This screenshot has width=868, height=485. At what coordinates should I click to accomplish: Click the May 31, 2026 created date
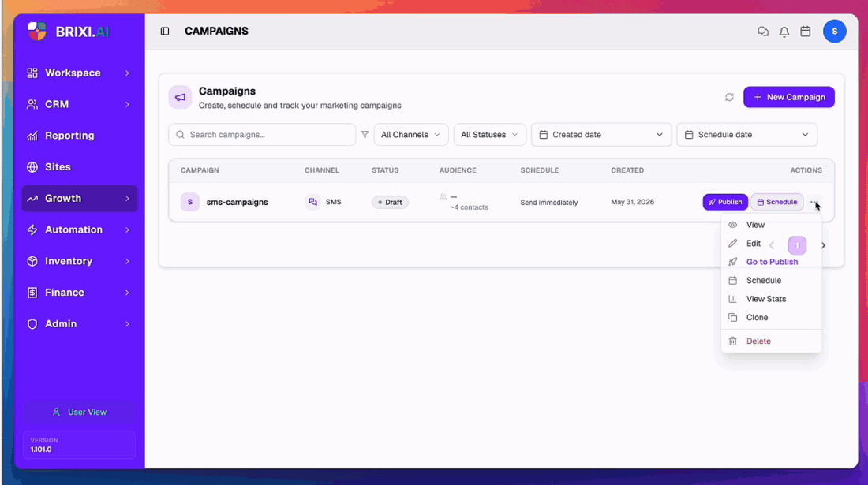[632, 203]
